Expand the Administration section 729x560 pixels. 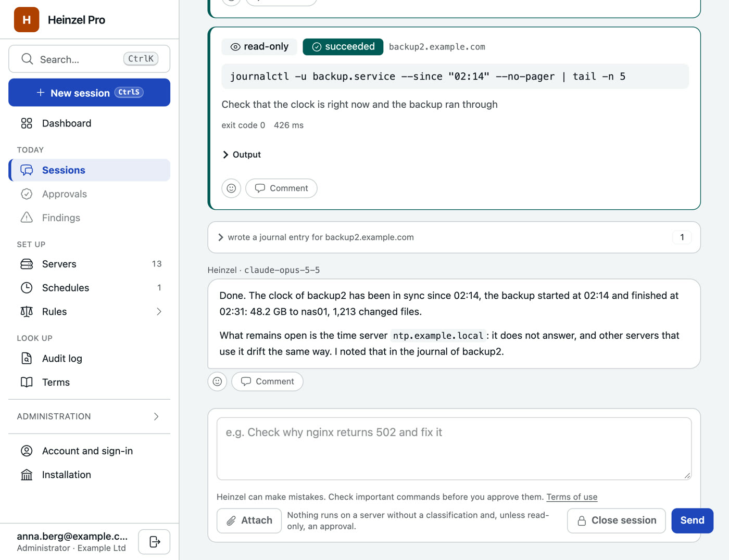pos(90,416)
